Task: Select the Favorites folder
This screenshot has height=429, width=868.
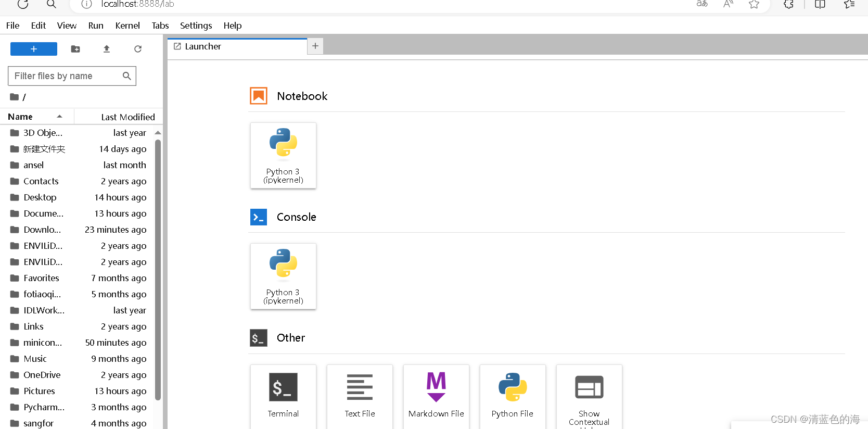Action: 78,278
